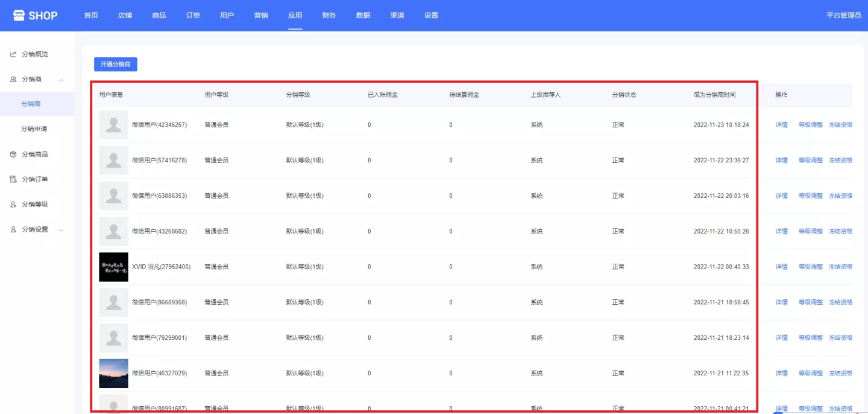The height and width of the screenshot is (414, 868).
Task: Open 详情 for user 43268682
Action: click(x=782, y=232)
